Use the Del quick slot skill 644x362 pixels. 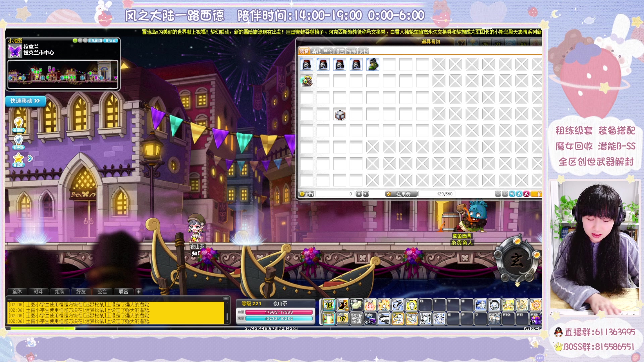pos(342,318)
